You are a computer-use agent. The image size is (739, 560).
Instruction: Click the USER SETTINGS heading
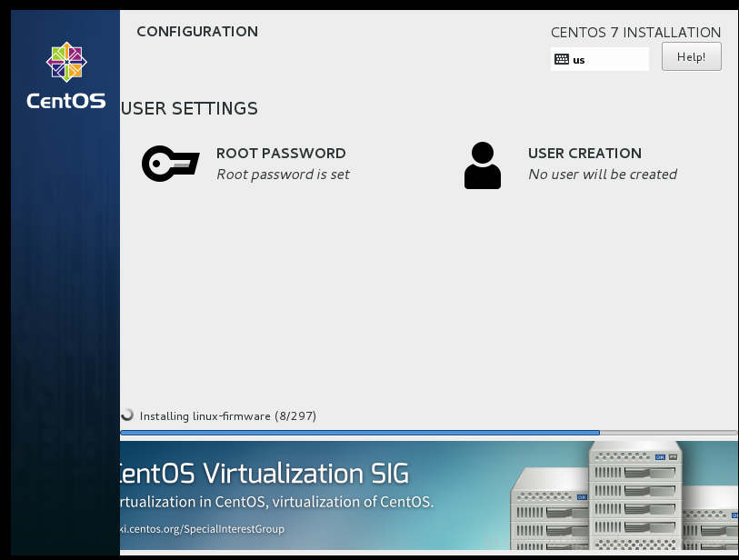coord(189,108)
